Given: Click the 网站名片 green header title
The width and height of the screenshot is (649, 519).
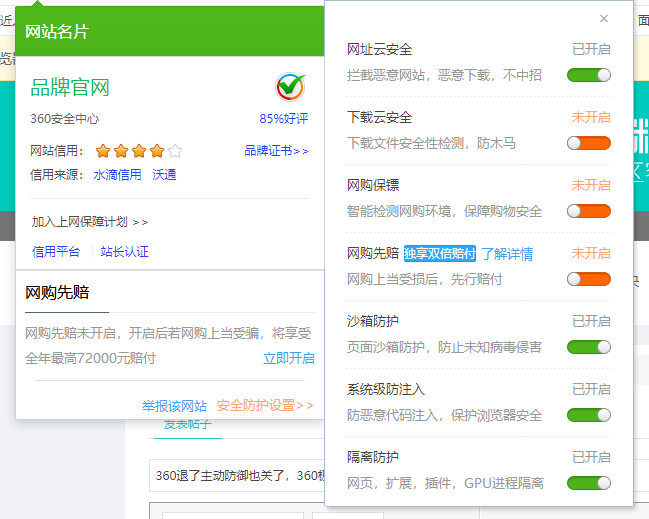Looking at the screenshot, I should 57,32.
